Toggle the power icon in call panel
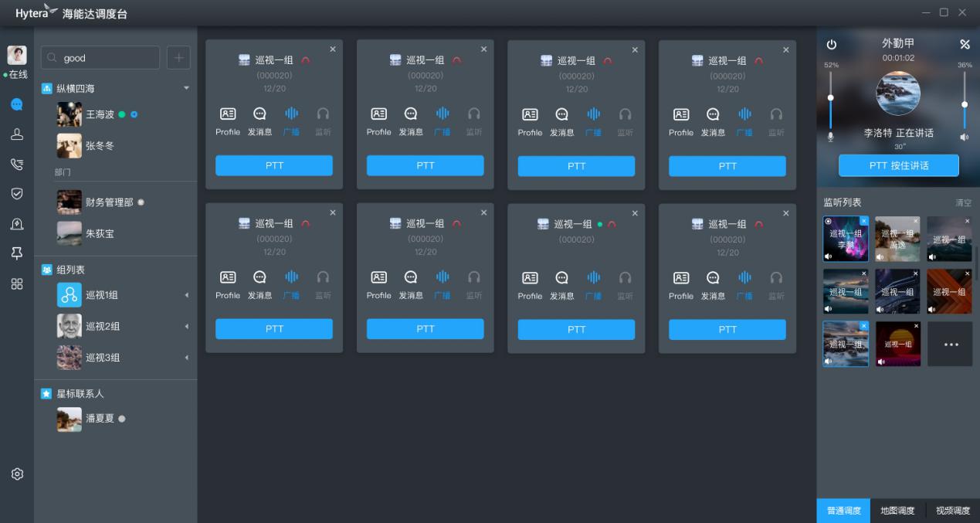 pos(832,45)
